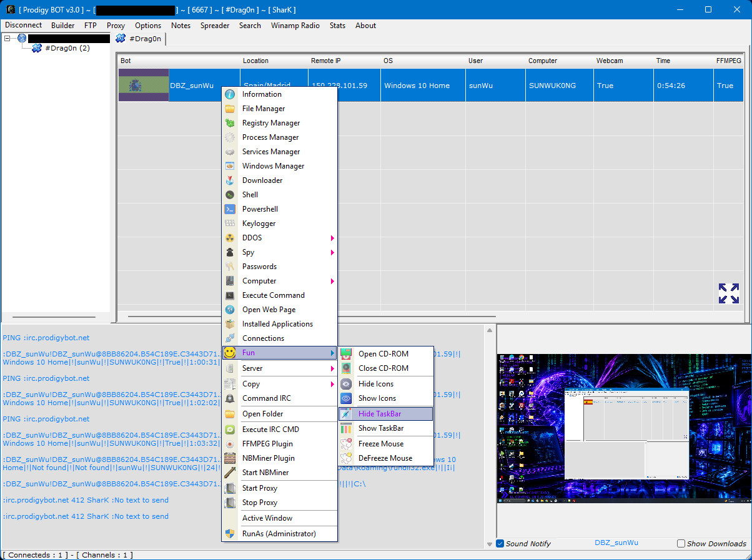This screenshot has width=752, height=560.
Task: Click the fullscreen expand arrows icon
Action: point(728,293)
